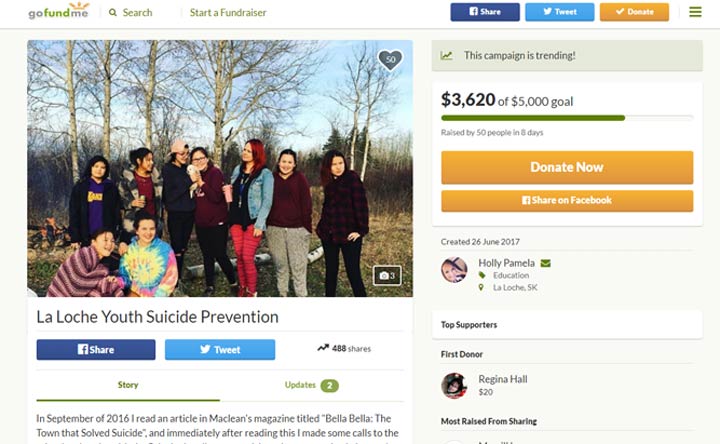The width and height of the screenshot is (720, 444).
Task: Click the GoFundMe logo
Action: 58,12
